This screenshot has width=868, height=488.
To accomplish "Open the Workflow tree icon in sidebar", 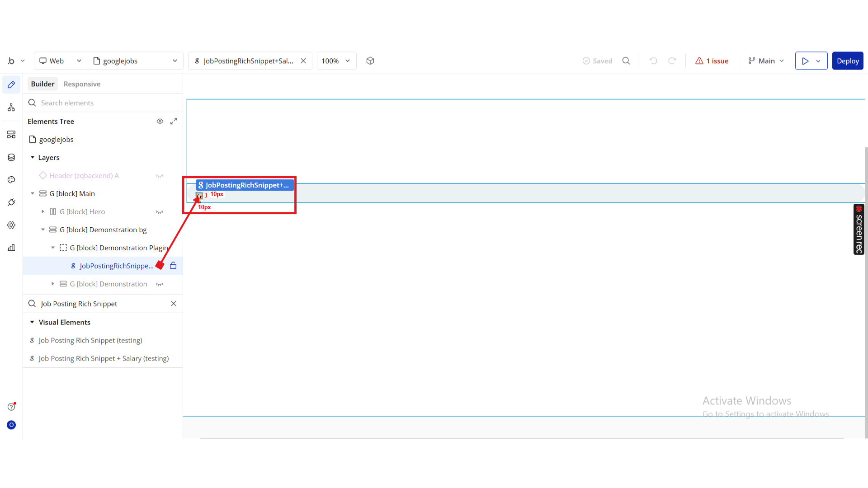I will click(11, 107).
